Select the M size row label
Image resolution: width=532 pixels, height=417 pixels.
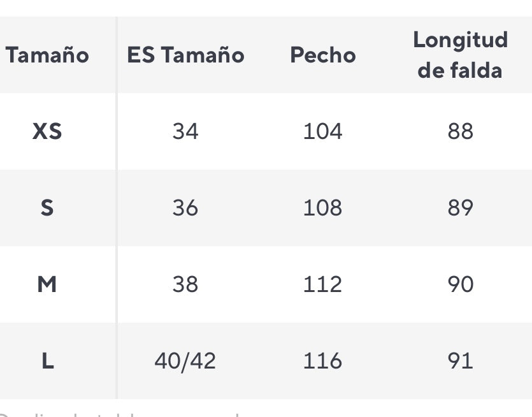47,284
